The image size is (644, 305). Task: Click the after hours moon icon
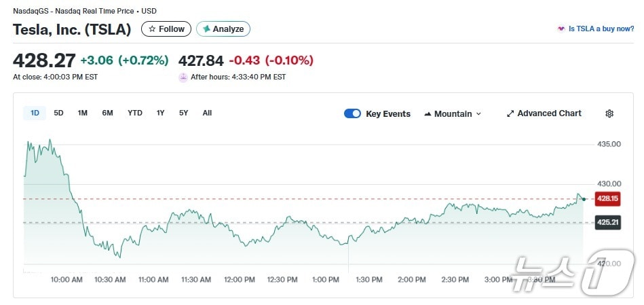183,77
